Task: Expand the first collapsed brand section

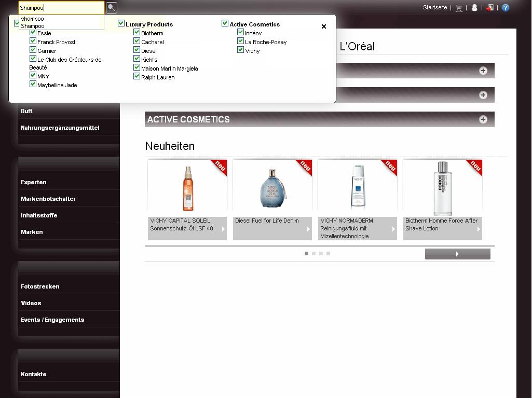Action: (x=483, y=71)
